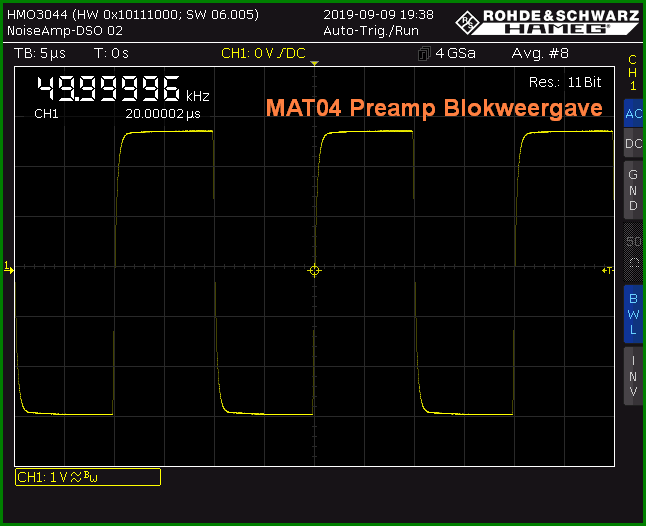Click the trigger time marker above the grid
The image size is (646, 526).
tap(314, 63)
